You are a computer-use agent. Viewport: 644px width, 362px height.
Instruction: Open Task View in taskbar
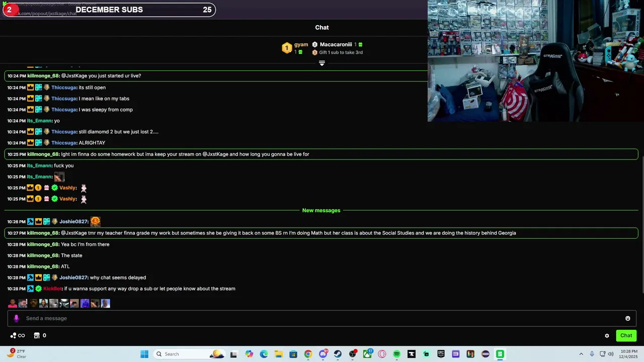click(233, 354)
